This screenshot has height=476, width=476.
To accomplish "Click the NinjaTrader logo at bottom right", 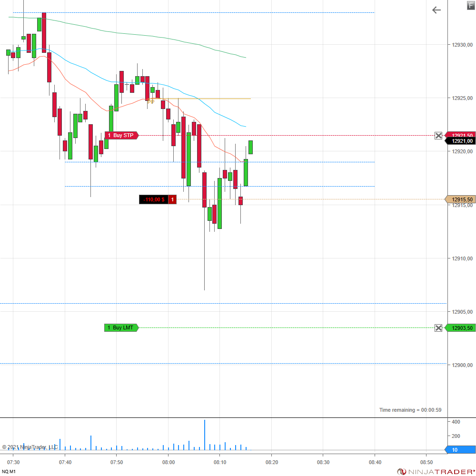I will [436, 471].
